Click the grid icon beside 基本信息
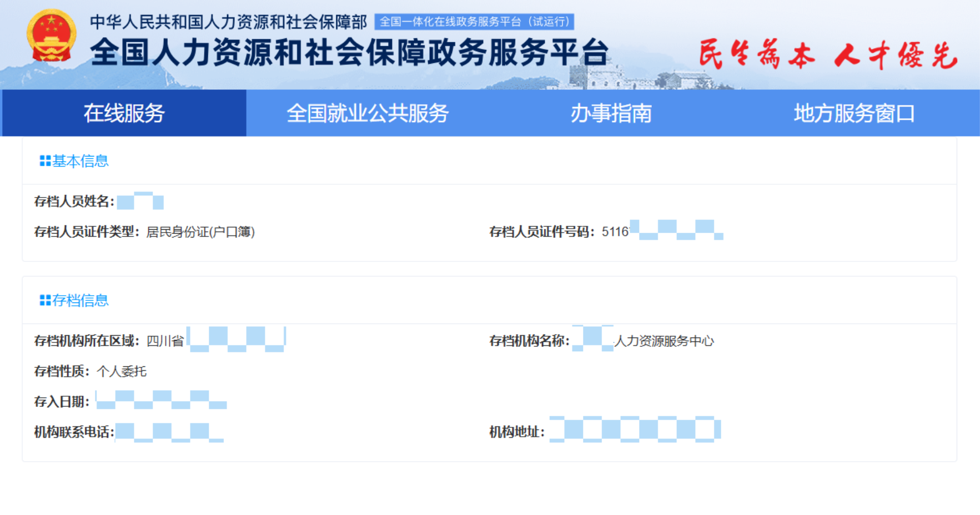 [x=45, y=161]
